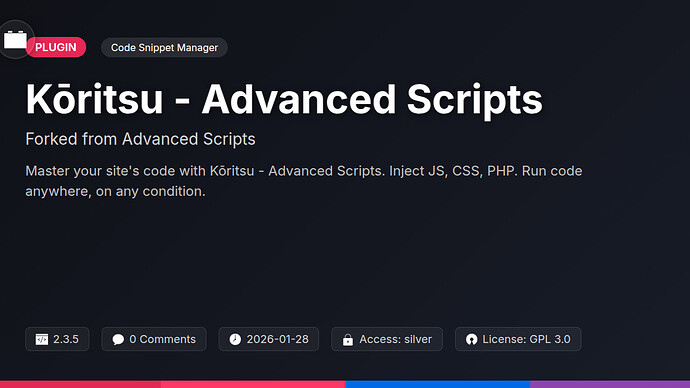The image size is (690, 388).
Task: Click the clock date icon
Action: (235, 339)
